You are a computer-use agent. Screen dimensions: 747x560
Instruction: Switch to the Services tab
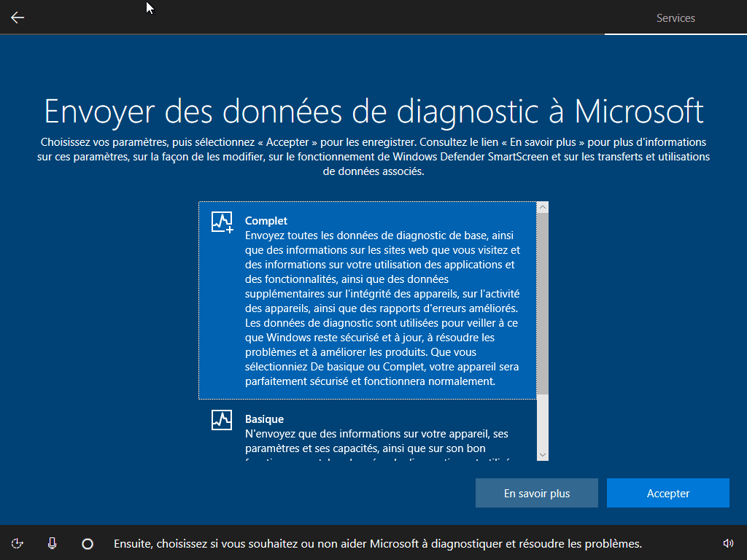[676, 18]
